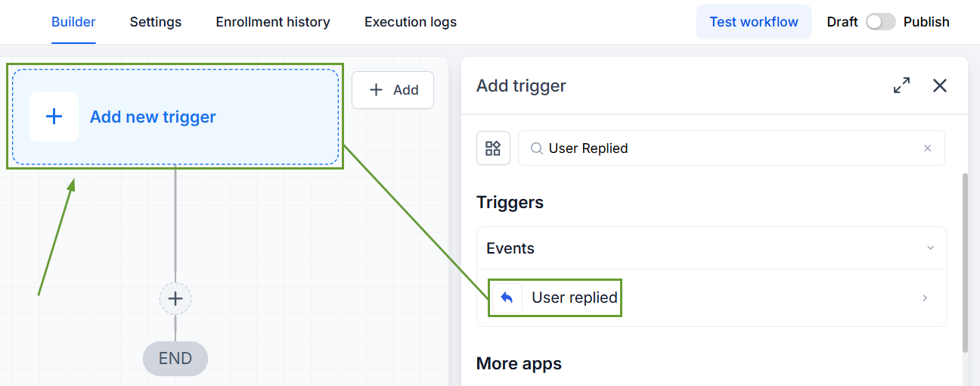
Task: Focus the trigger search input field
Action: coord(731,148)
